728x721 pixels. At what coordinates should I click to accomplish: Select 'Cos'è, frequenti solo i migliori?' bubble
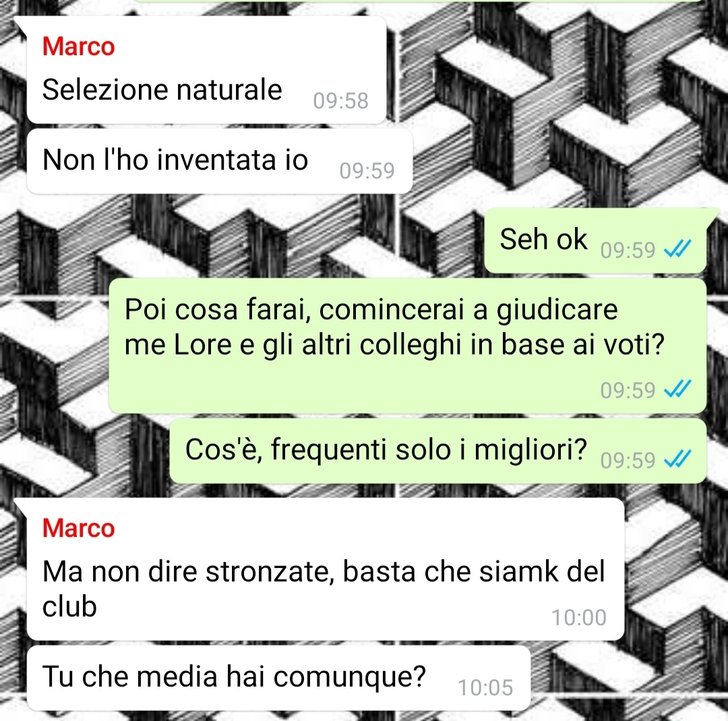(x=438, y=450)
